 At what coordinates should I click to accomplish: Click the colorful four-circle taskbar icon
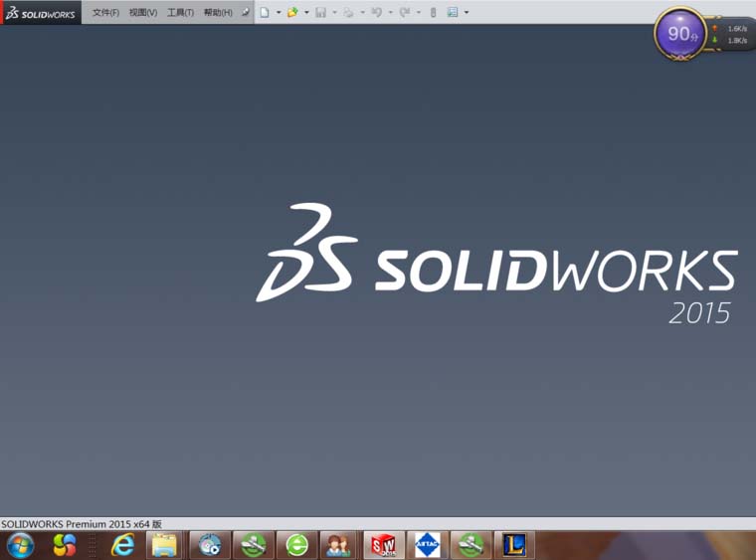click(x=65, y=545)
